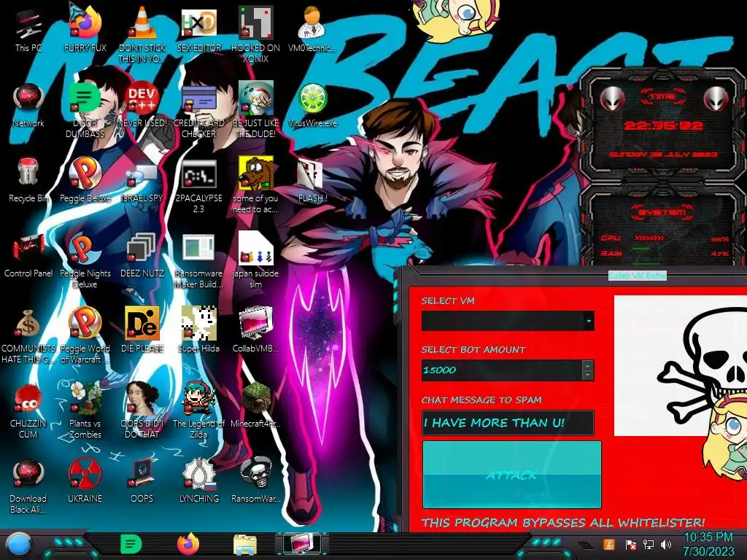Switch to the Collab VM Botter taskbar button
Image resolution: width=747 pixels, height=560 pixels.
point(302,544)
